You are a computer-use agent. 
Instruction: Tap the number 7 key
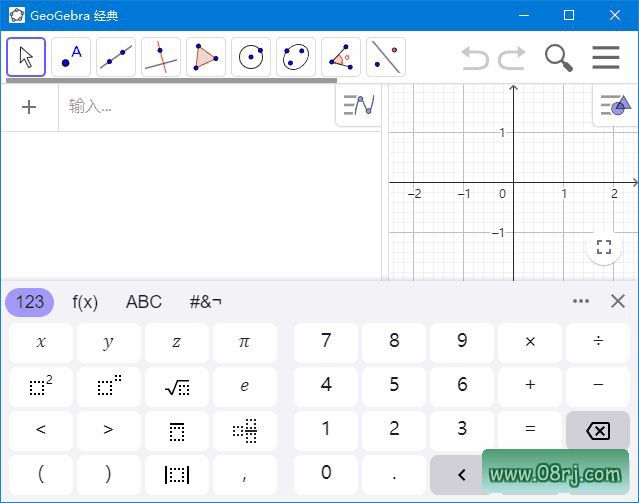coord(326,342)
